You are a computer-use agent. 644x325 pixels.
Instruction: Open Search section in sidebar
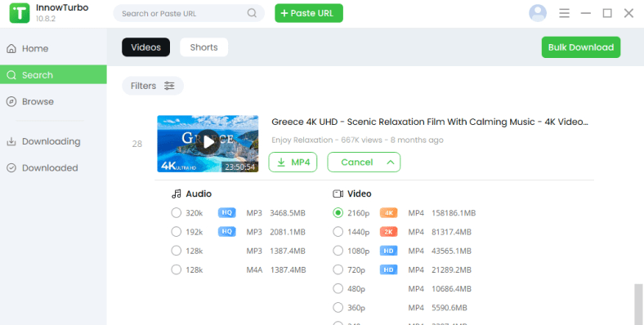pyautogui.click(x=53, y=74)
